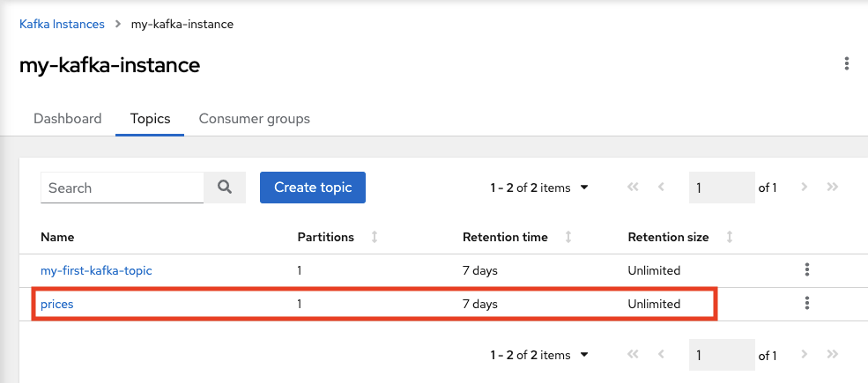Click the Retention size column header text
The height and width of the screenshot is (383, 868).
668,238
